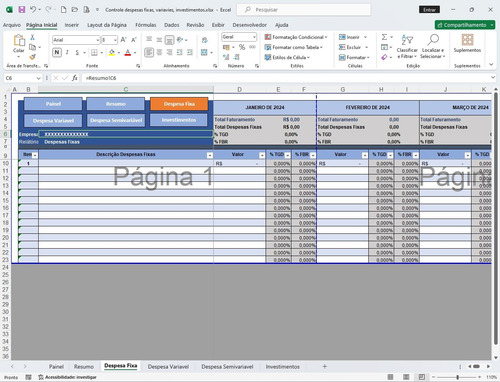Decrease decimal places
This screenshot has height=382, width=500.
pos(237,57)
